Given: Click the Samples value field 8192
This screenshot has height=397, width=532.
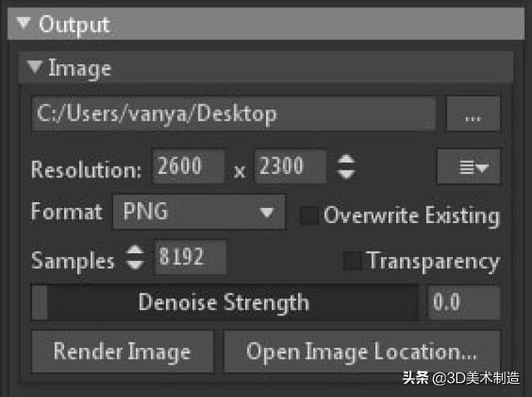Looking at the screenshot, I should coord(190,259).
